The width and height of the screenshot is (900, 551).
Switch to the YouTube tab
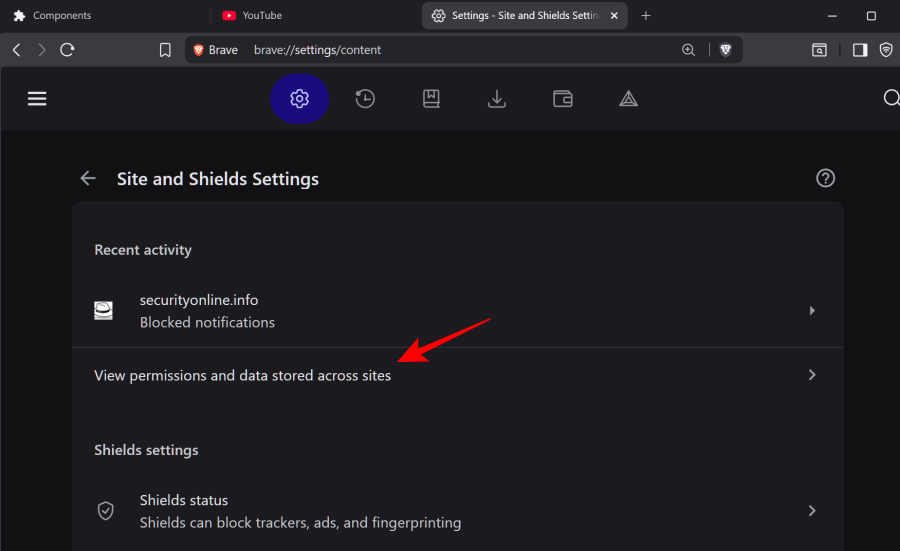pos(262,16)
